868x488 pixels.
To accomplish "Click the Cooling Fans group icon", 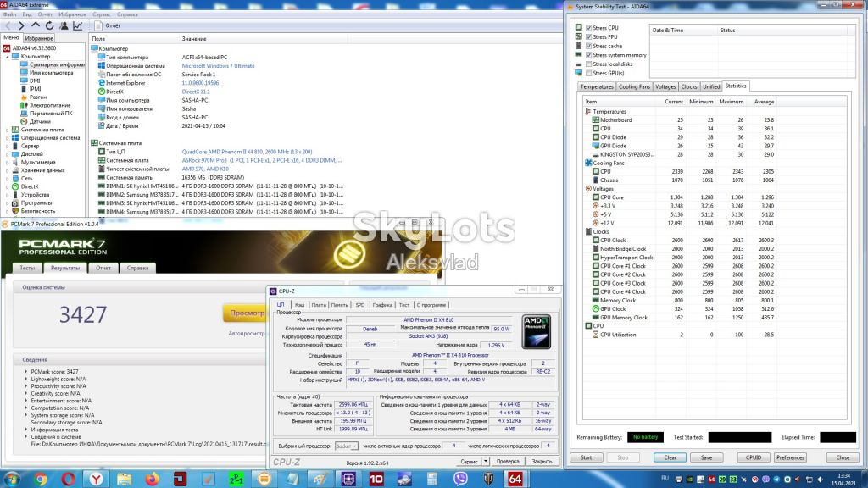I will click(588, 163).
